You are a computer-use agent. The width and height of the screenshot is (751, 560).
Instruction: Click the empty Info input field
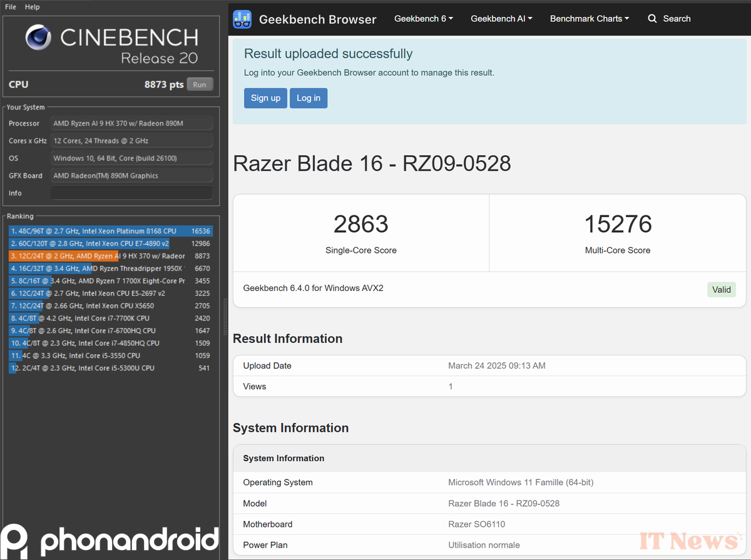(131, 193)
